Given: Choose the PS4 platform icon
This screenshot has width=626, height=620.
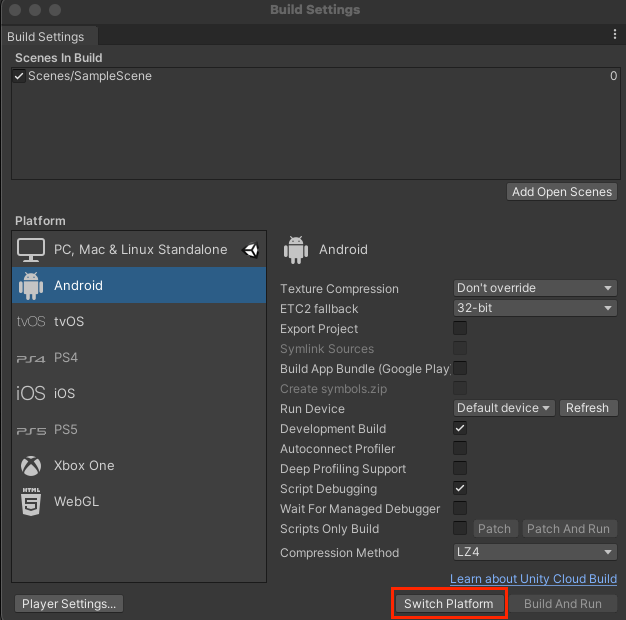Looking at the screenshot, I should (31, 358).
